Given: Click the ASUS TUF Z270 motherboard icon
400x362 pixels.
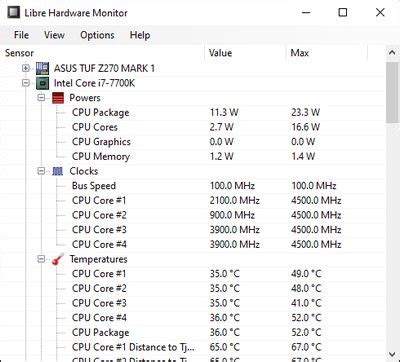Looking at the screenshot, I should point(42,68).
